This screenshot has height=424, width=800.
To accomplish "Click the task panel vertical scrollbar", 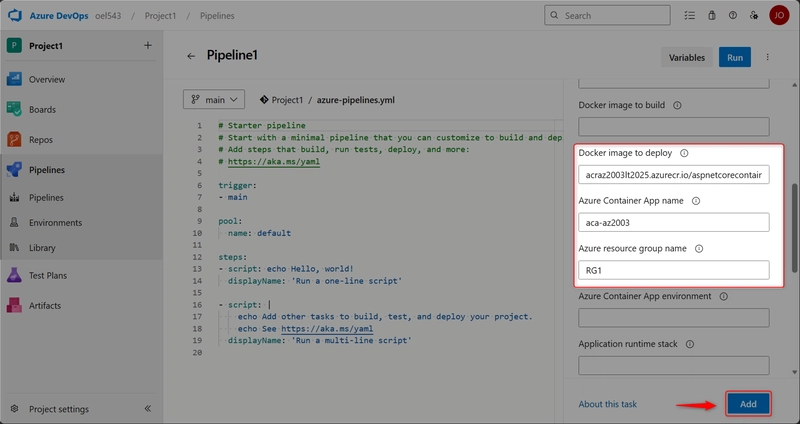I will pos(793,230).
